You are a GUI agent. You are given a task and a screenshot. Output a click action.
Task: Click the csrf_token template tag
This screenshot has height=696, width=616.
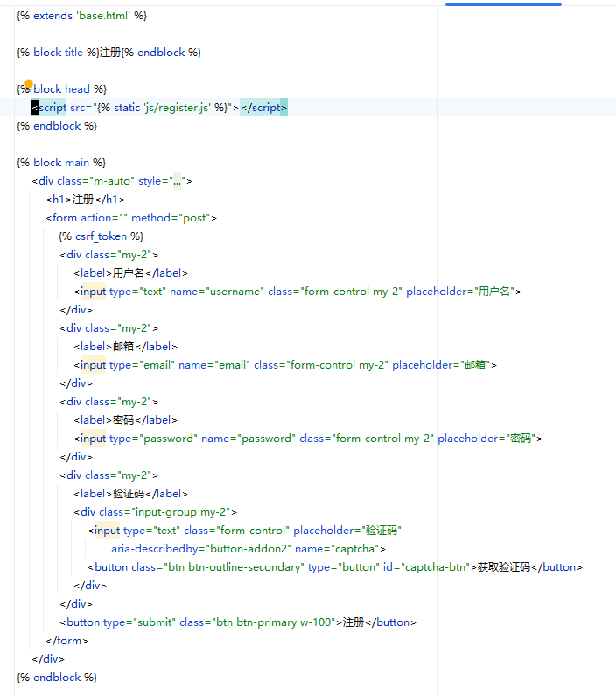tap(101, 236)
